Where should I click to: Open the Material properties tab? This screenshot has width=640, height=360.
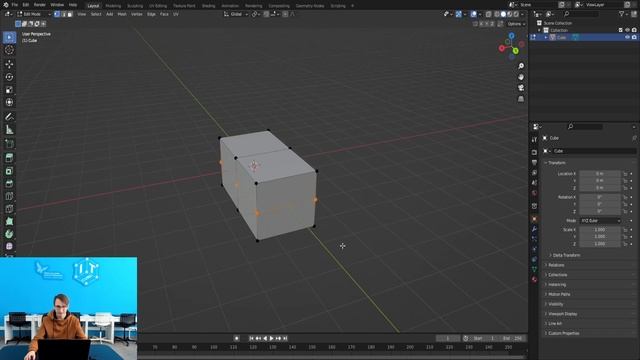coord(534,280)
